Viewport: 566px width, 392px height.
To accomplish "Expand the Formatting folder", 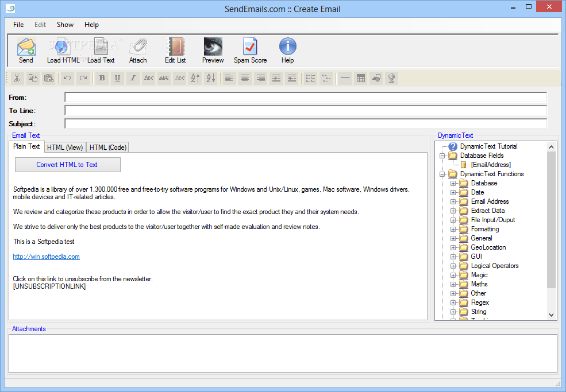I will coord(453,230).
